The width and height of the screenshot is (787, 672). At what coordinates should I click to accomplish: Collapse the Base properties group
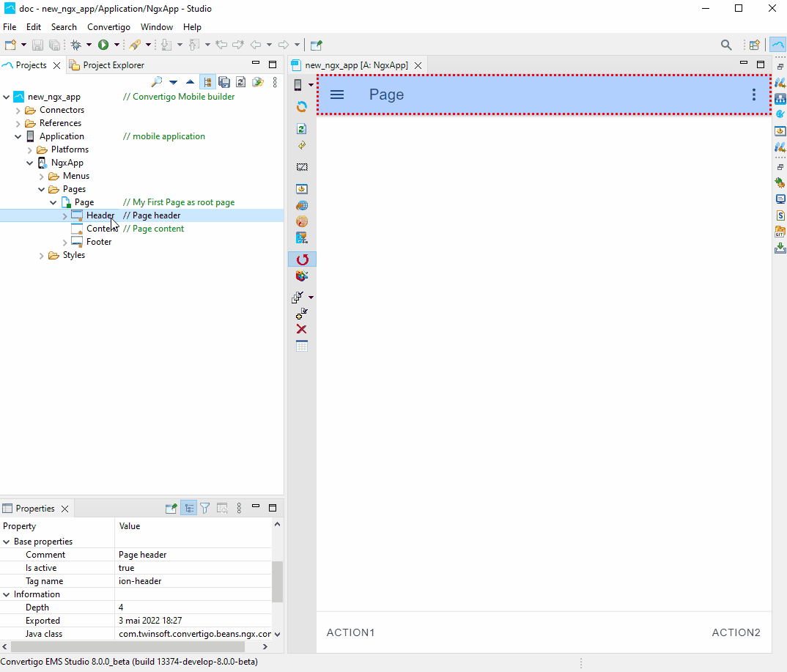7,542
